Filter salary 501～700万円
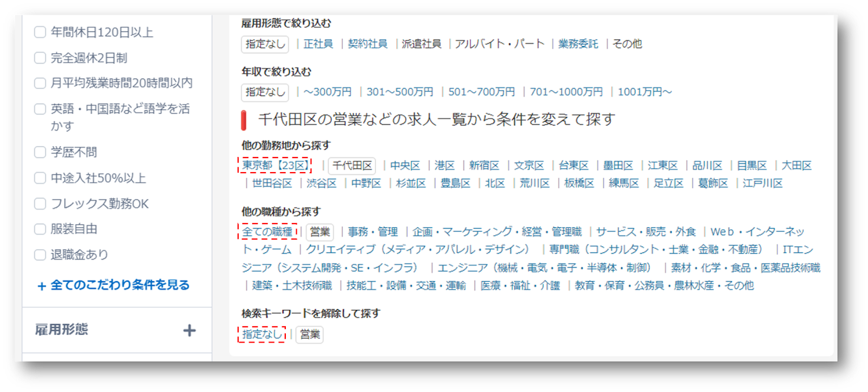Image resolution: width=868 pixels, height=392 pixels. 481,92
